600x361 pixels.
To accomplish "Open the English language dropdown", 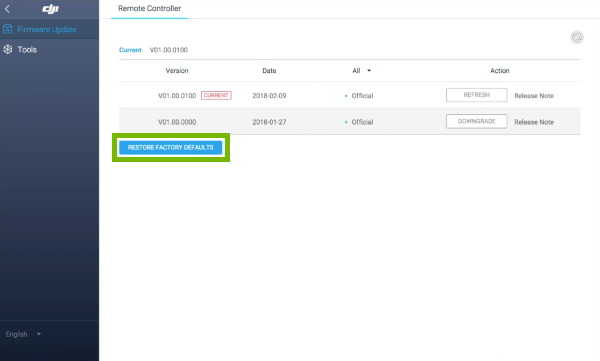I will coord(23,334).
